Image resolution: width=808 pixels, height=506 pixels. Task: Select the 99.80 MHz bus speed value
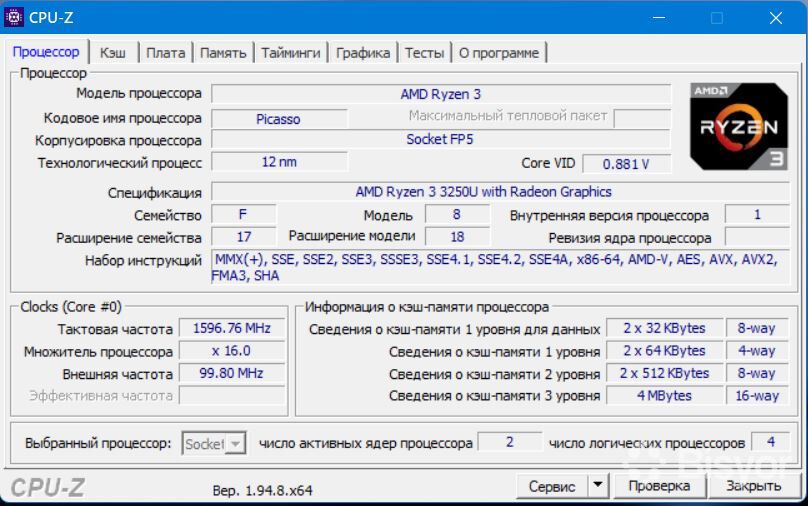click(231, 373)
